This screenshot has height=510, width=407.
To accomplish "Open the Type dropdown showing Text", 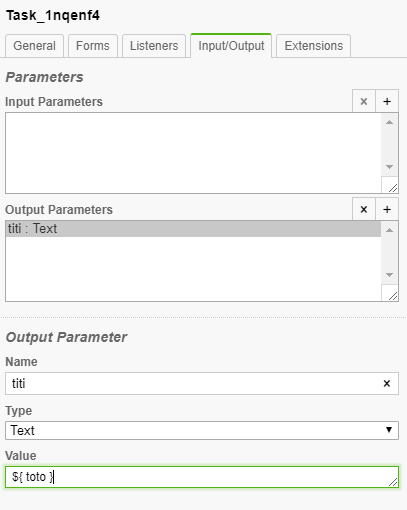I will [x=202, y=430].
